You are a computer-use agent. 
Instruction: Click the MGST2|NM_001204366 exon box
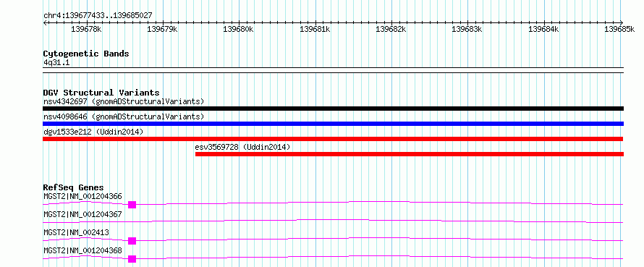tap(132, 205)
